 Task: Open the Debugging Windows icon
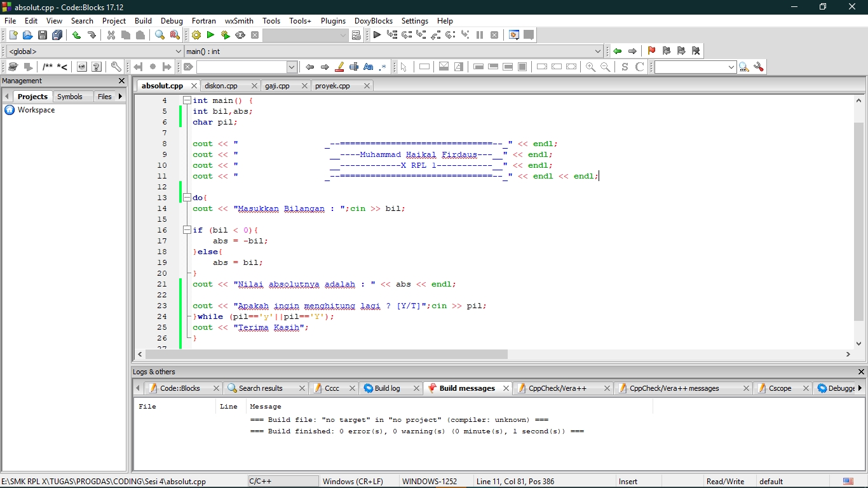[x=513, y=35]
